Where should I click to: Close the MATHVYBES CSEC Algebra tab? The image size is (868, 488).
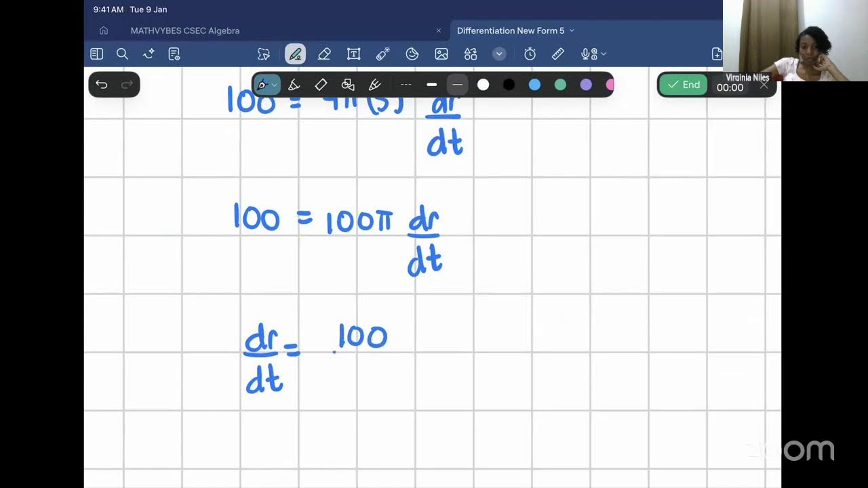(x=438, y=30)
